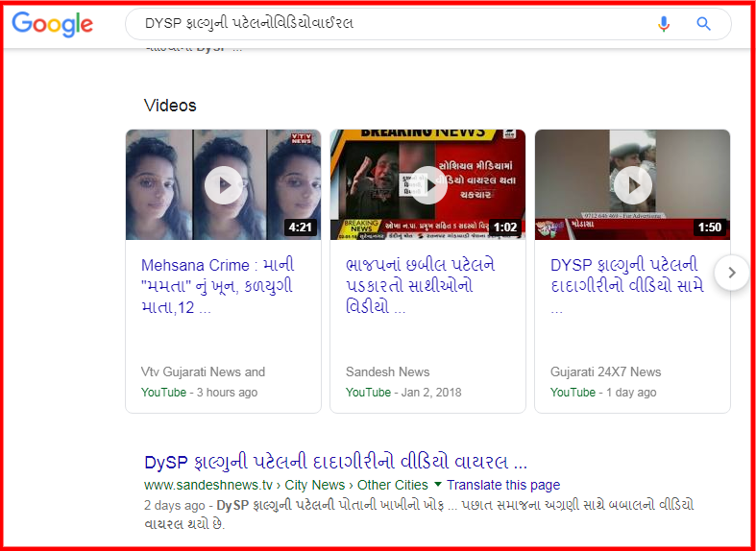Start voice search with microphone icon
Image resolution: width=756 pixels, height=551 pixels.
pyautogui.click(x=664, y=24)
